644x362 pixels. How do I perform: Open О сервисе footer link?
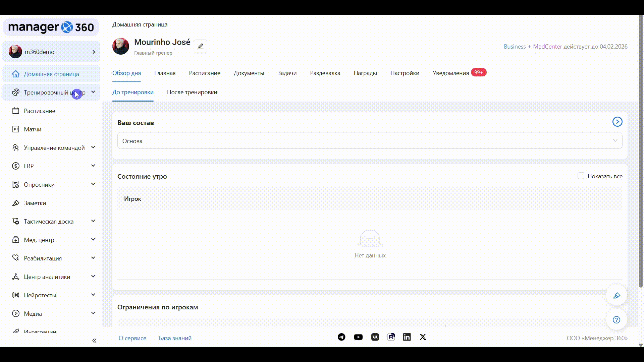(x=132, y=338)
